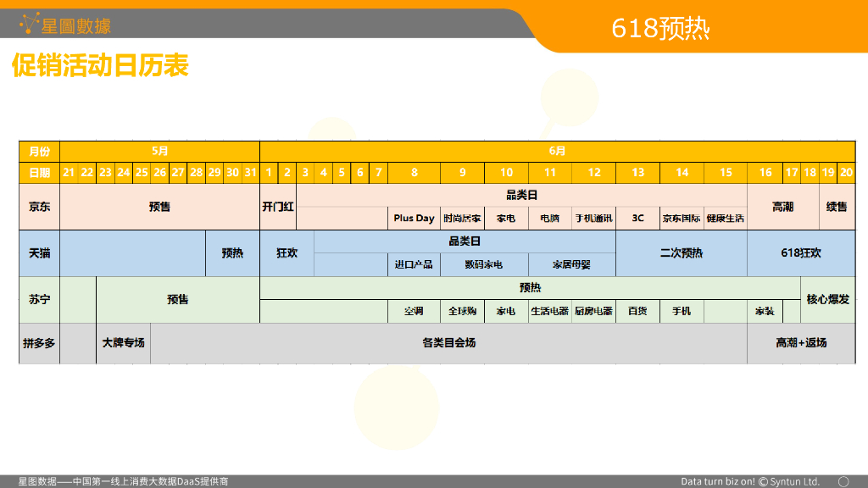Select the 京东 row label cell
868x488 pixels.
click(39, 207)
